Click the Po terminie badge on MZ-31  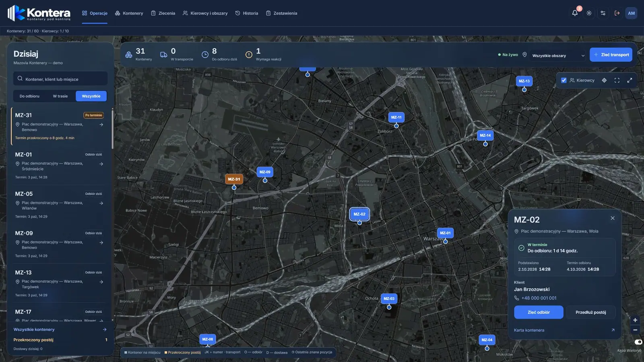93,115
